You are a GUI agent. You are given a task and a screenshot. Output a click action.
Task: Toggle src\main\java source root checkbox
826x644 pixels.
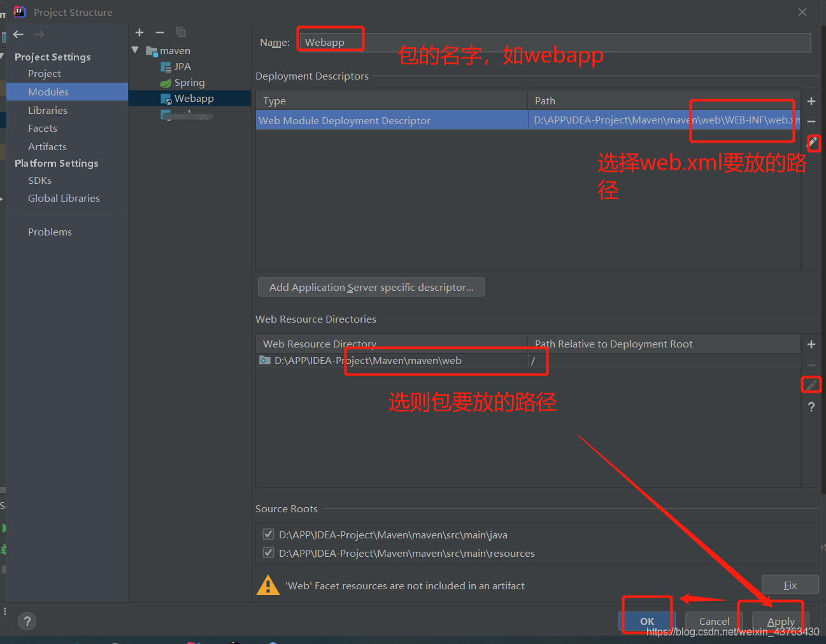tap(269, 535)
